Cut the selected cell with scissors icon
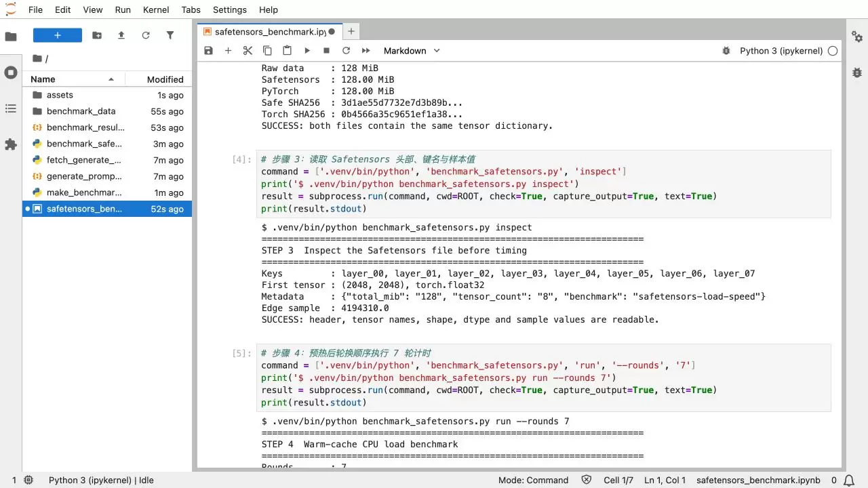The height and width of the screenshot is (488, 868). (248, 51)
